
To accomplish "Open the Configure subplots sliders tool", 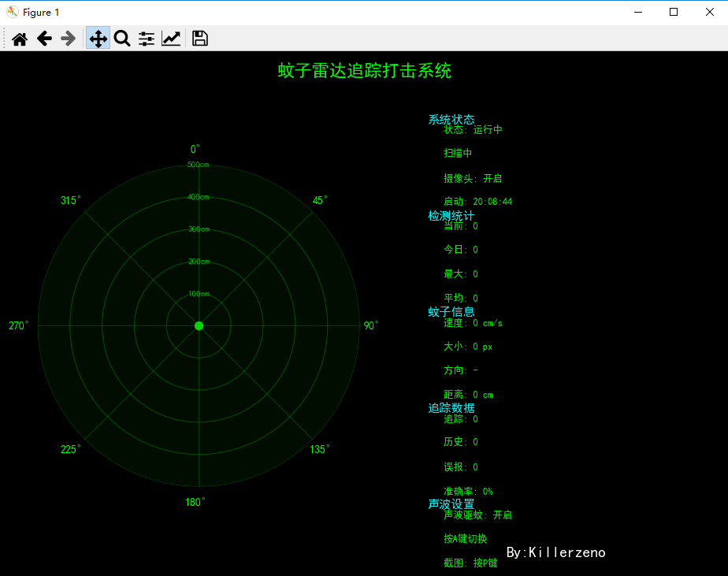I will pos(147,39).
